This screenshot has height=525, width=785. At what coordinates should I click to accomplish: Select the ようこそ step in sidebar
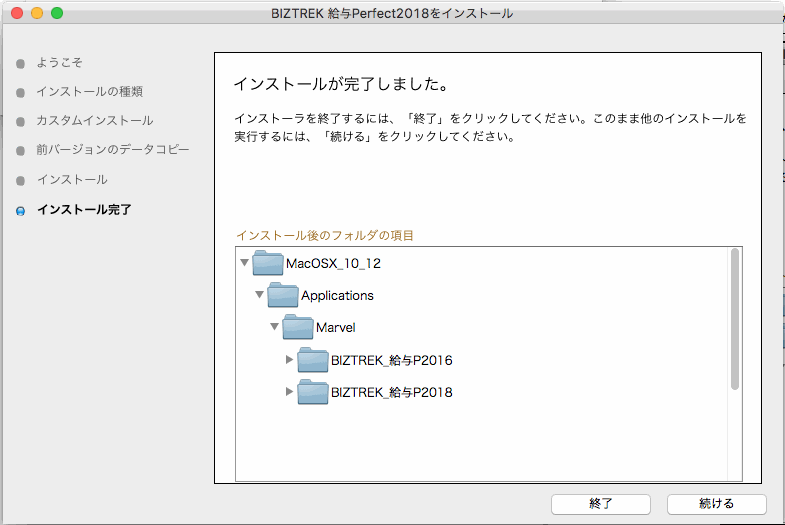[x=59, y=63]
